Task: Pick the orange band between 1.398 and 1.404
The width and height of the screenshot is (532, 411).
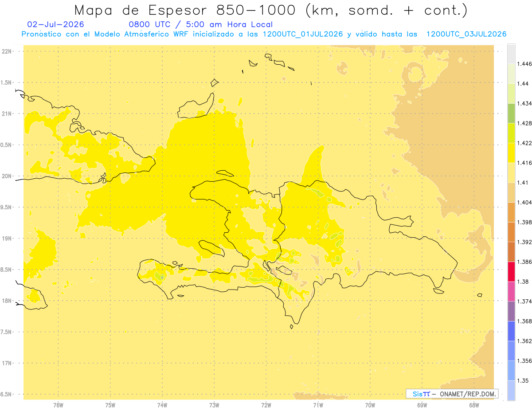Action: [511, 212]
